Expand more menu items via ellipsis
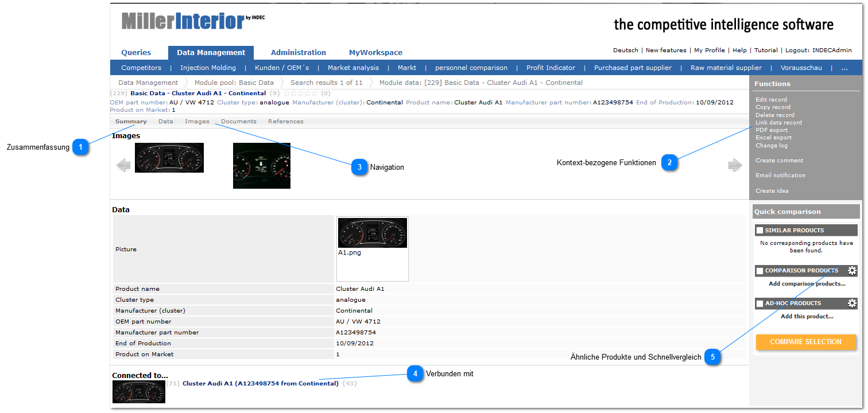 844,68
